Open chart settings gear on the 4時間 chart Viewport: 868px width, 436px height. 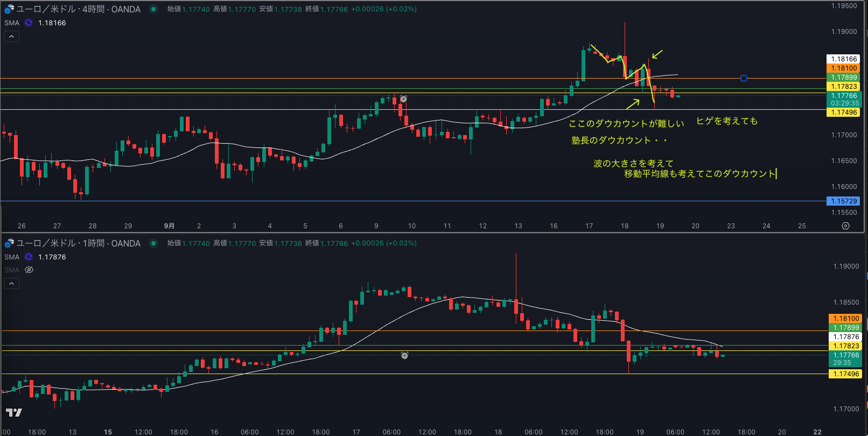(x=845, y=226)
